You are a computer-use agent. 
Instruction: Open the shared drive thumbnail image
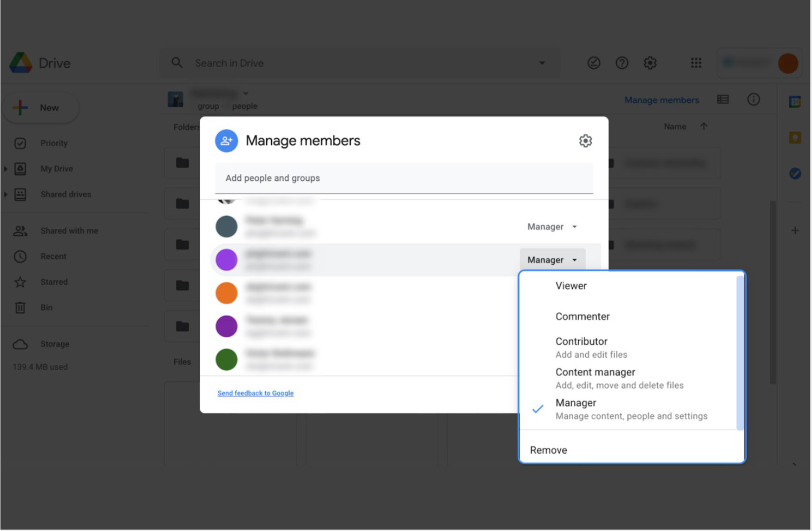point(175,100)
